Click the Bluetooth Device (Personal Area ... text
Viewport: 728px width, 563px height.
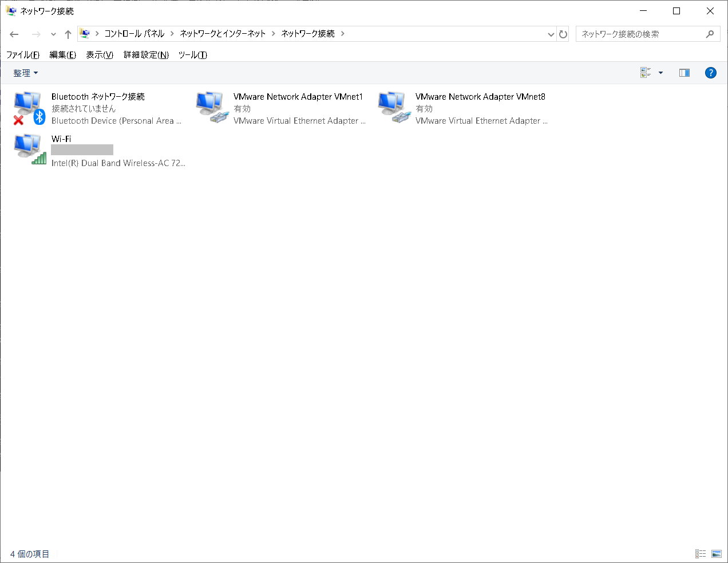(x=116, y=121)
